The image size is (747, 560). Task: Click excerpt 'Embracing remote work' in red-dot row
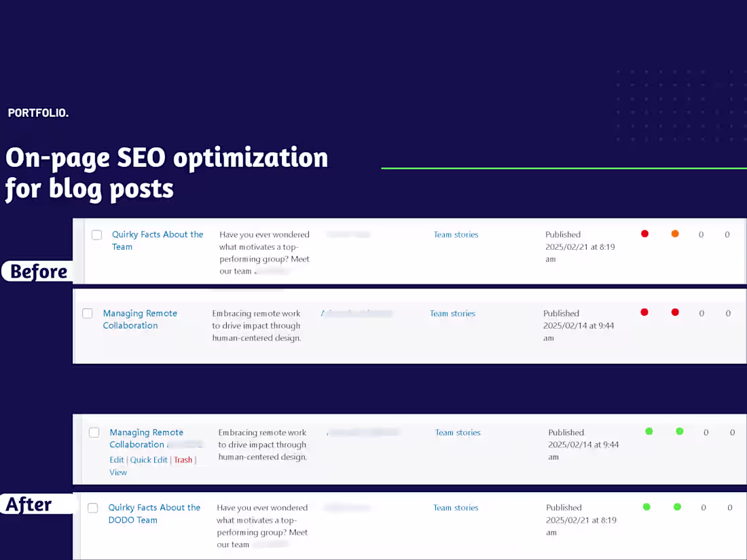tap(256, 326)
